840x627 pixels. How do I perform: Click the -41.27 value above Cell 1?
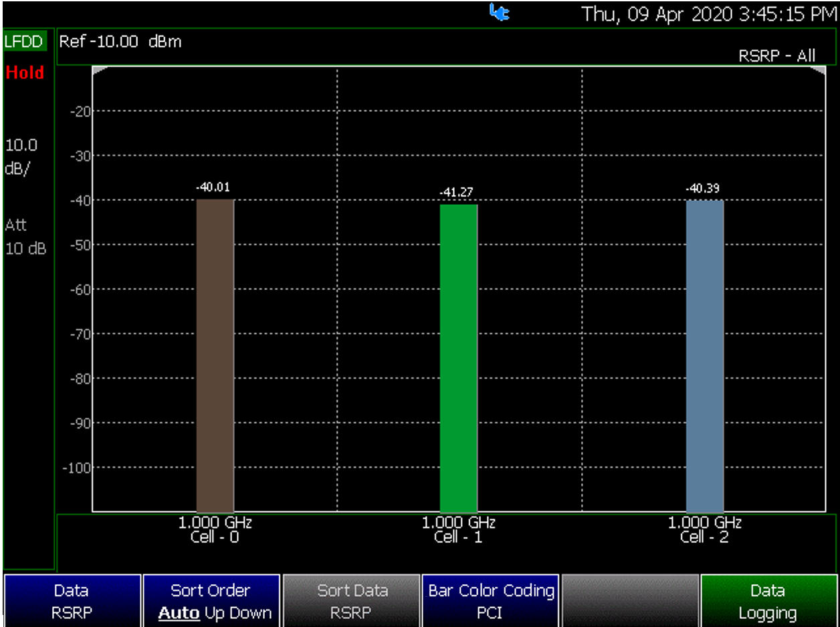pos(456,193)
